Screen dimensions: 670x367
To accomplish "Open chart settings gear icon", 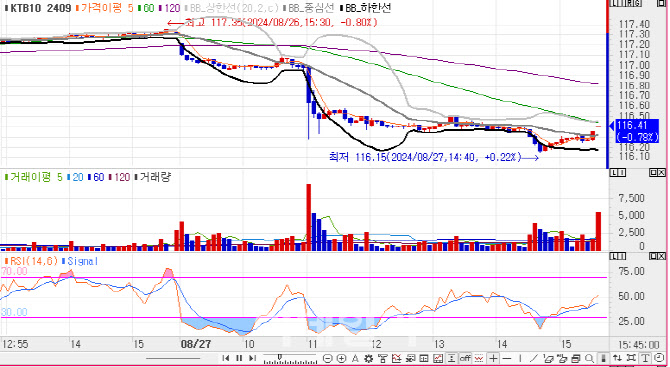I will point(369,358).
